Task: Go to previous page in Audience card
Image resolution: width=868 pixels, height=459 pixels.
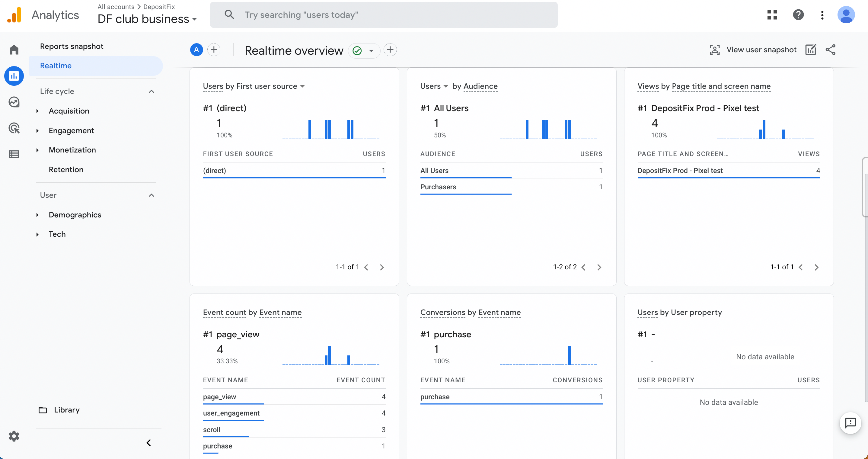Action: coord(584,267)
